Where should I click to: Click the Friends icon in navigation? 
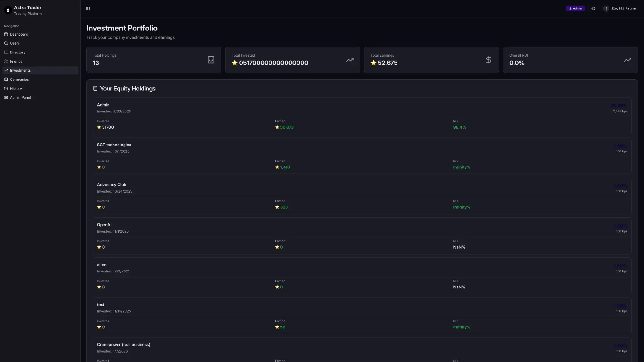click(x=6, y=61)
